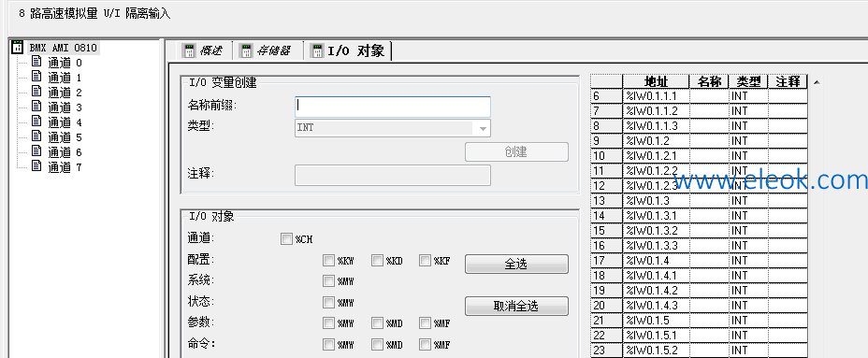The width and height of the screenshot is (868, 358).
Task: Click the document icon for 通道 5
Action: coord(36,136)
